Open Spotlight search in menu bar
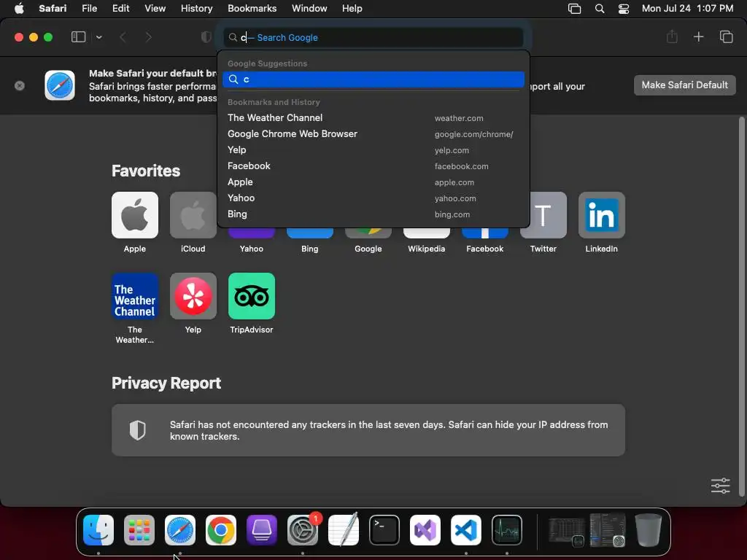The height and width of the screenshot is (560, 747). pyautogui.click(x=600, y=9)
